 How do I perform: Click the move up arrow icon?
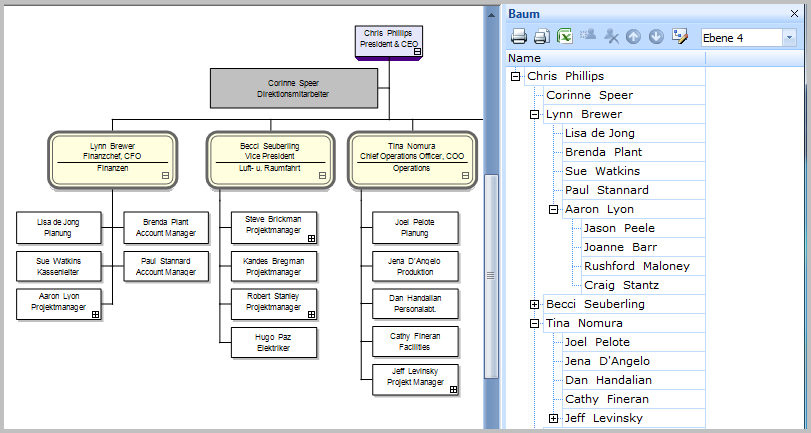tap(633, 37)
